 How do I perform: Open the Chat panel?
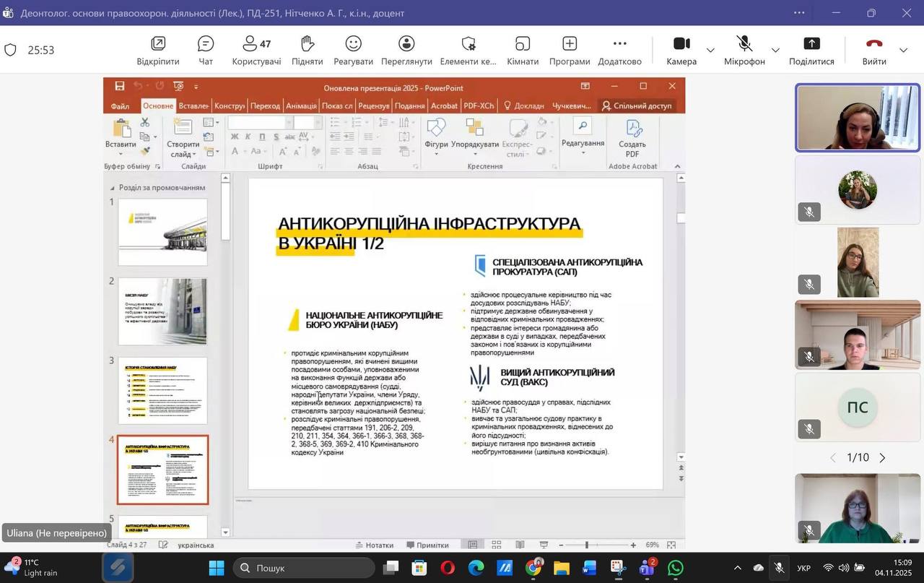click(x=206, y=50)
